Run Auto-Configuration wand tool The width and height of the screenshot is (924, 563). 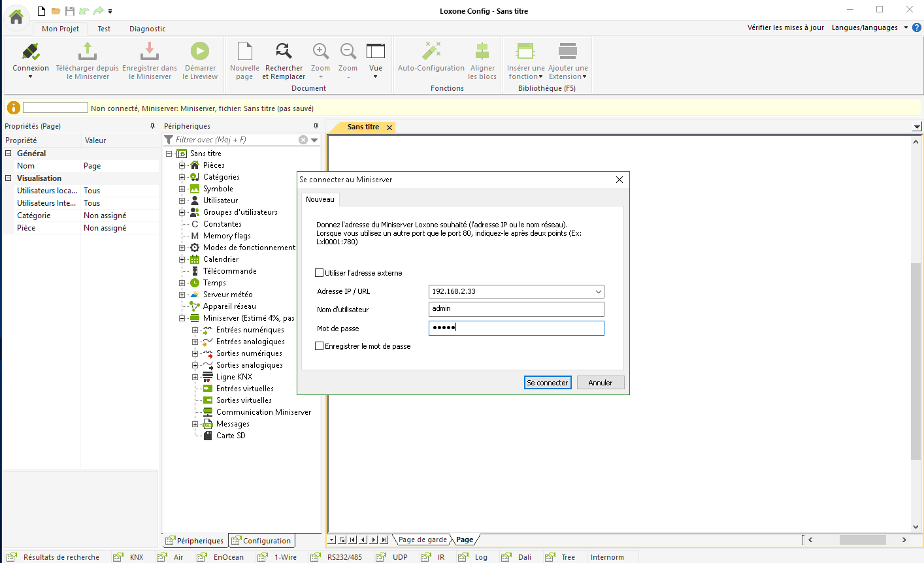431,52
